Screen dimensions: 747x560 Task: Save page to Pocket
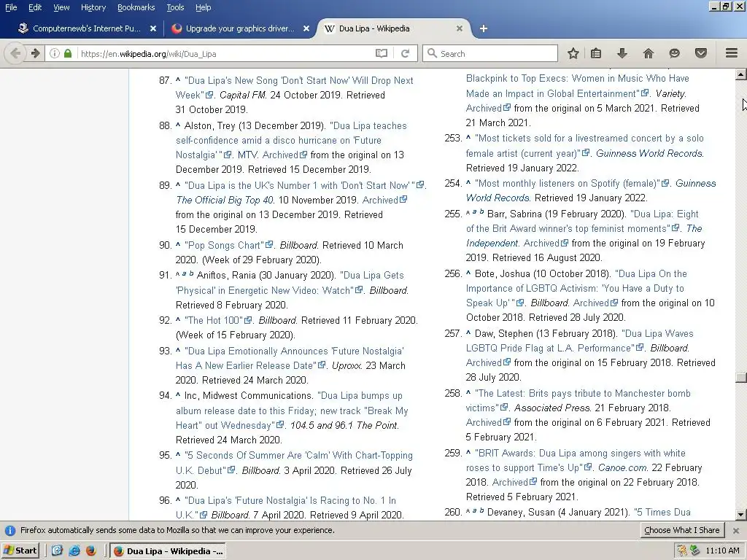click(700, 53)
